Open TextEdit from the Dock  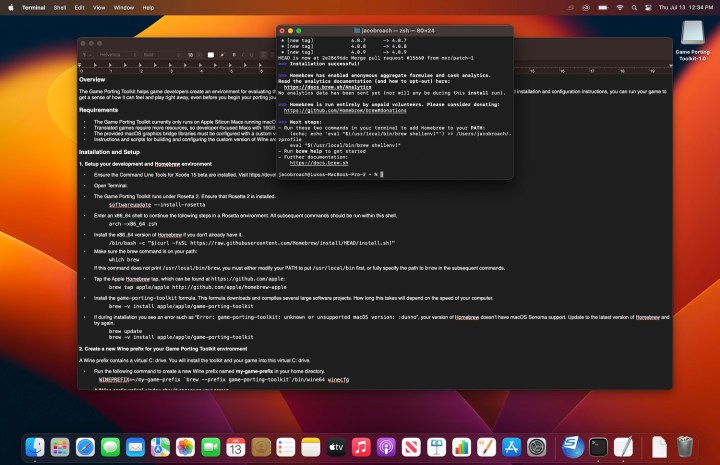624,447
